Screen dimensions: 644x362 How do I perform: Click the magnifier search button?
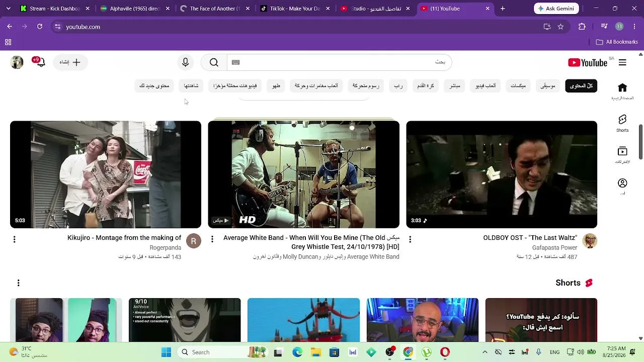[x=214, y=62]
